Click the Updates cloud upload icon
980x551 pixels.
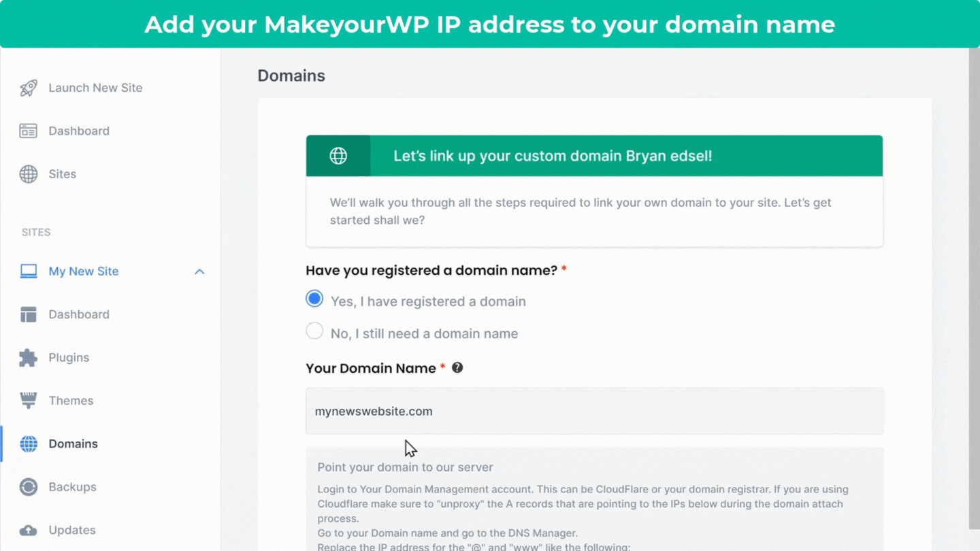tap(29, 530)
